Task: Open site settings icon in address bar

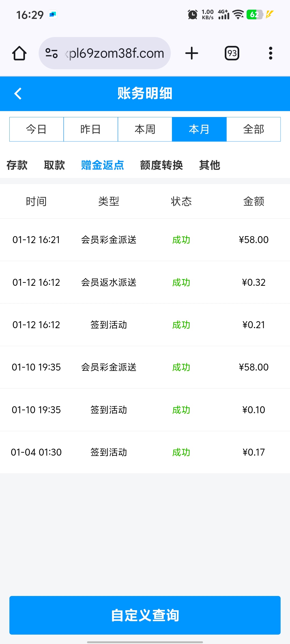Action: coord(51,53)
